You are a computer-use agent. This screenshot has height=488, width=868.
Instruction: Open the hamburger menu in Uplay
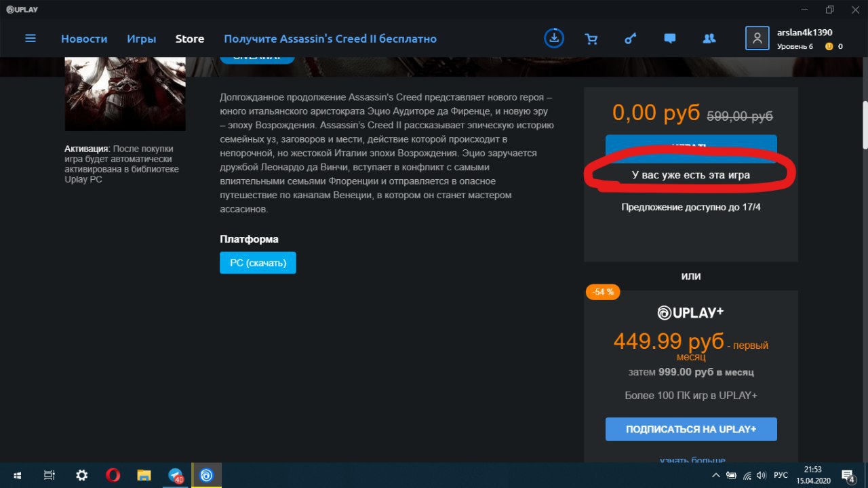point(31,39)
